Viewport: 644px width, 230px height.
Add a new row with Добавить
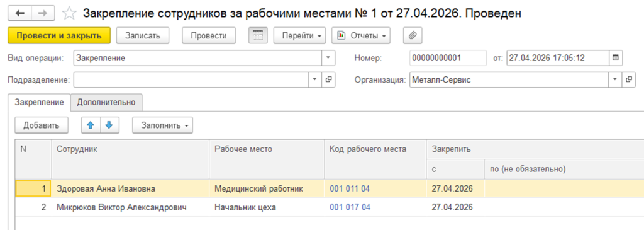(x=41, y=125)
